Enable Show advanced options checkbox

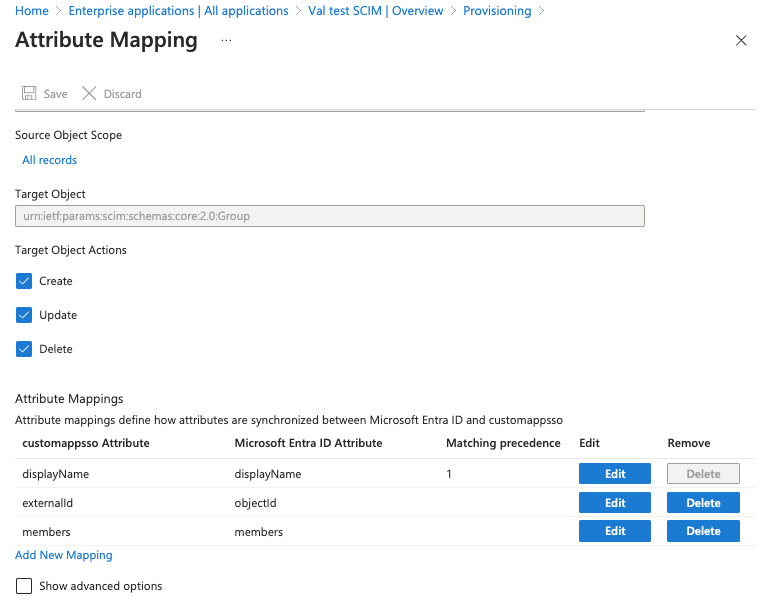pos(25,586)
